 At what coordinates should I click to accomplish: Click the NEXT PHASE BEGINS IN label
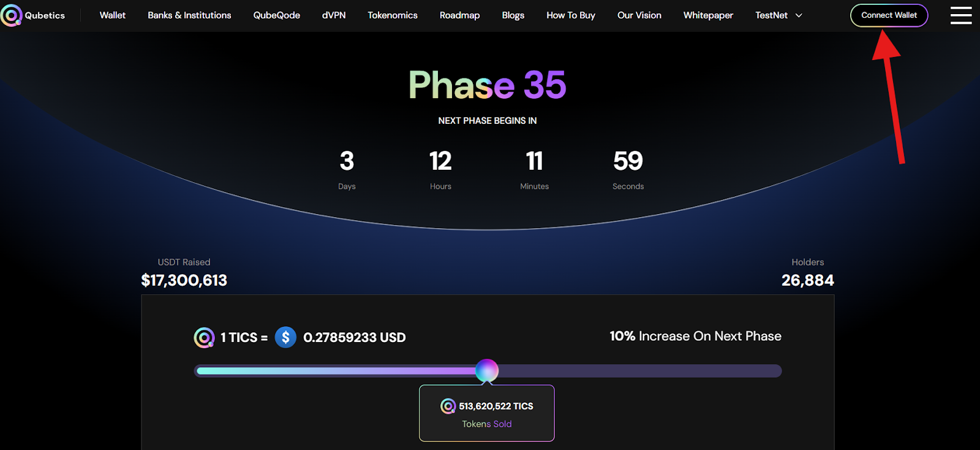coord(488,121)
